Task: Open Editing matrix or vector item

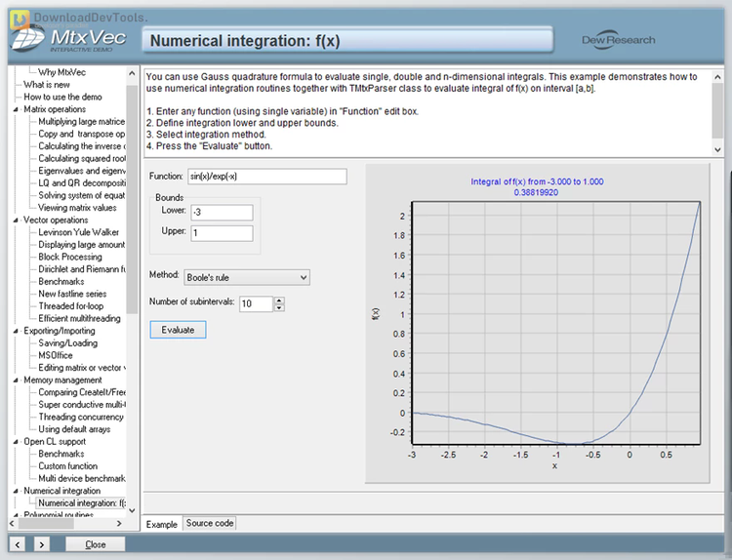Action: point(82,367)
